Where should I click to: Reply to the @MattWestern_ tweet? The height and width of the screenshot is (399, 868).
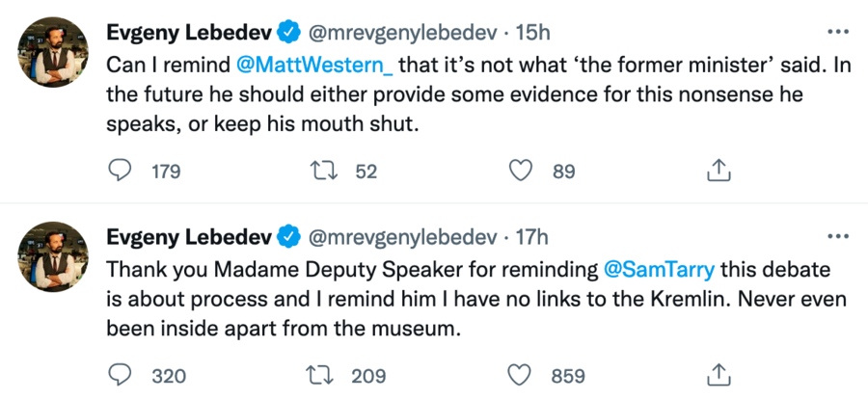pyautogui.click(x=120, y=171)
